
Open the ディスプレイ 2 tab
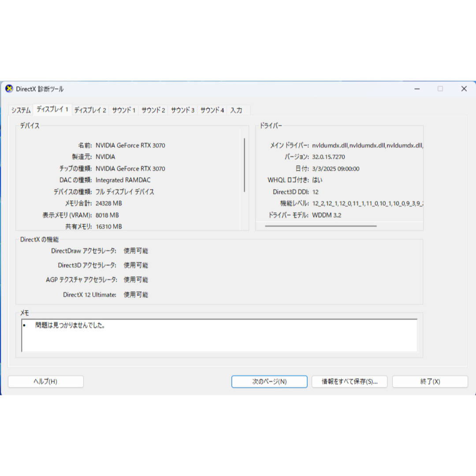(x=90, y=110)
